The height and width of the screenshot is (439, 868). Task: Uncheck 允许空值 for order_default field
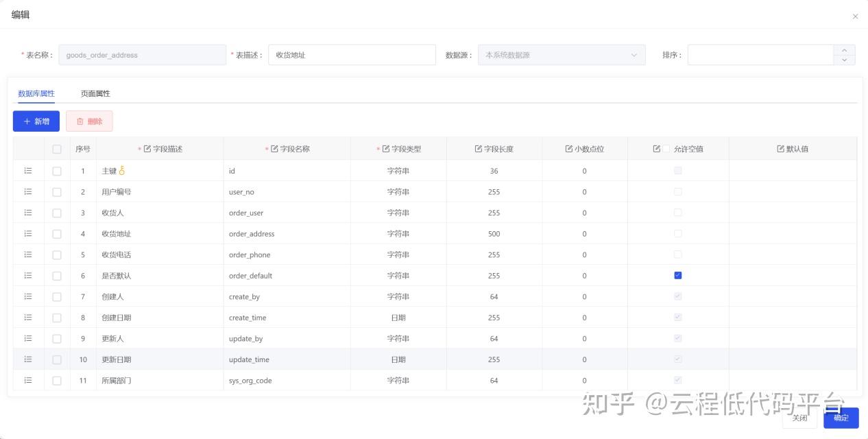tap(678, 275)
